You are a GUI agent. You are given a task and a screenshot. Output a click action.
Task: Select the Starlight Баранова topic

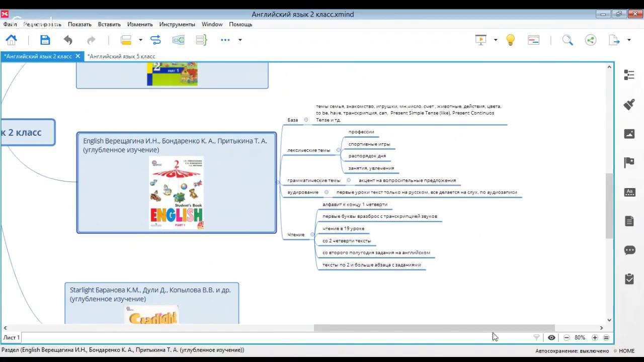click(151, 303)
